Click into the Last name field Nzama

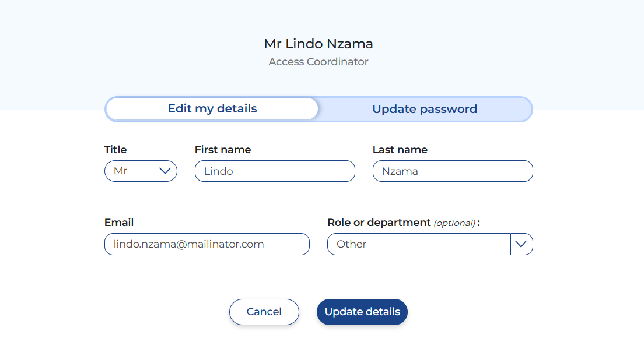click(452, 171)
